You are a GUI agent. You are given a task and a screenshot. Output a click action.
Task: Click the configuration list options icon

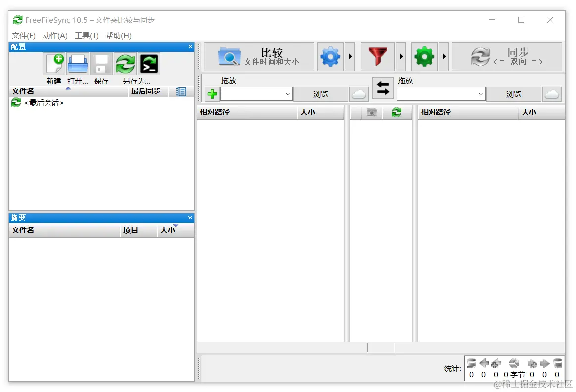(181, 92)
